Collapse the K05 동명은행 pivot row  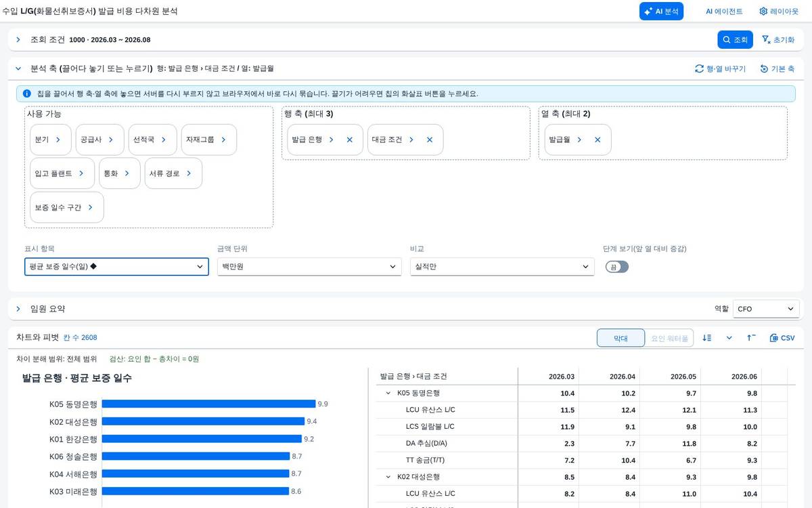(388, 393)
